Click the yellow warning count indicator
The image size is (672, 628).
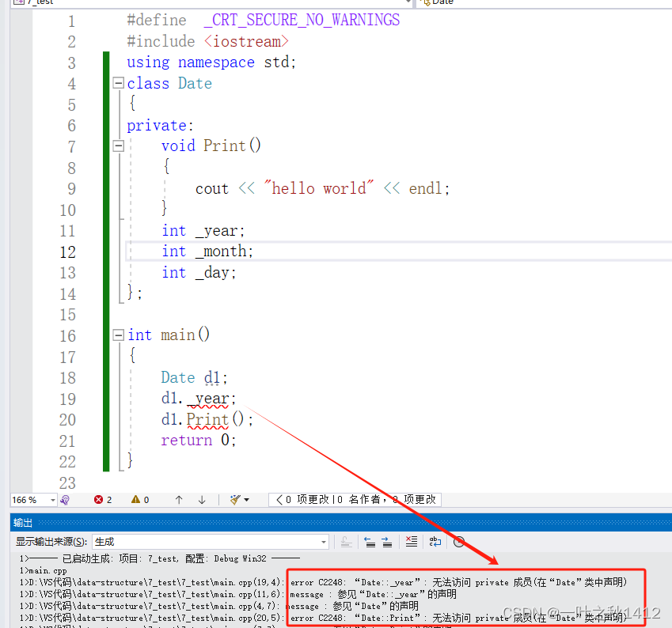140,500
